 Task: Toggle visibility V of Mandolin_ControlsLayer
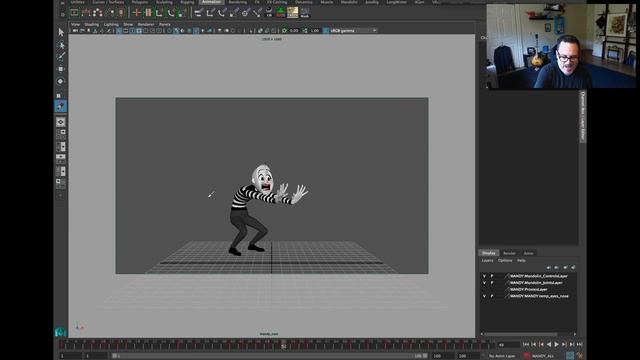tap(484, 276)
